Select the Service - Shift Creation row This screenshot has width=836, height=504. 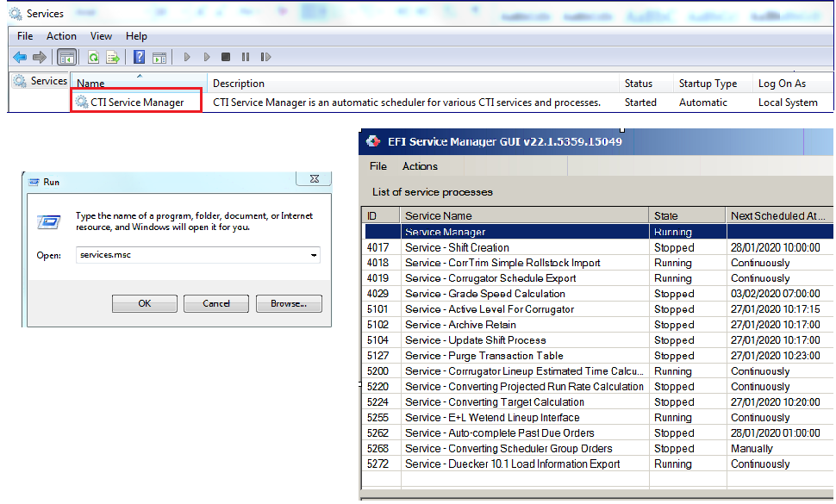tap(456, 247)
